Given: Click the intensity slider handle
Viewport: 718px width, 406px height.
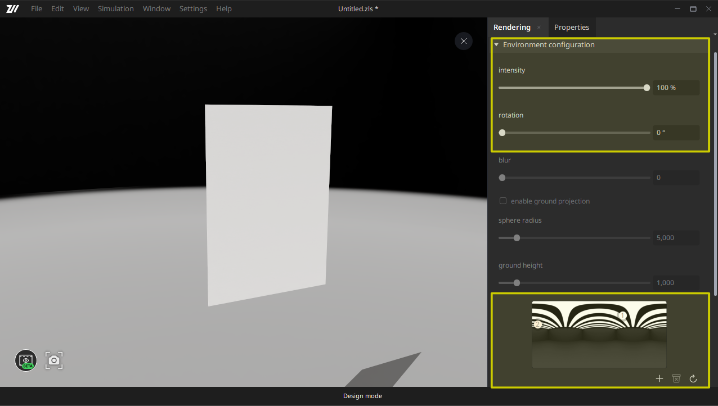Looking at the screenshot, I should tap(647, 88).
